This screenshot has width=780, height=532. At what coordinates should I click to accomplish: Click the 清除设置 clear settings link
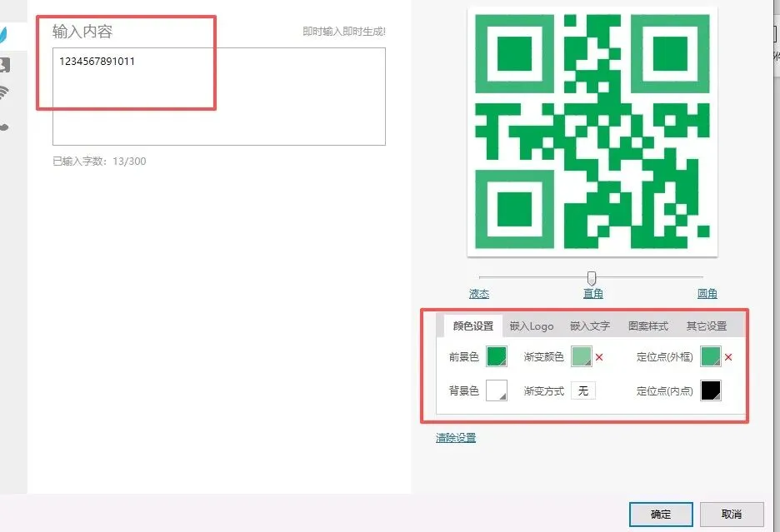coord(456,438)
